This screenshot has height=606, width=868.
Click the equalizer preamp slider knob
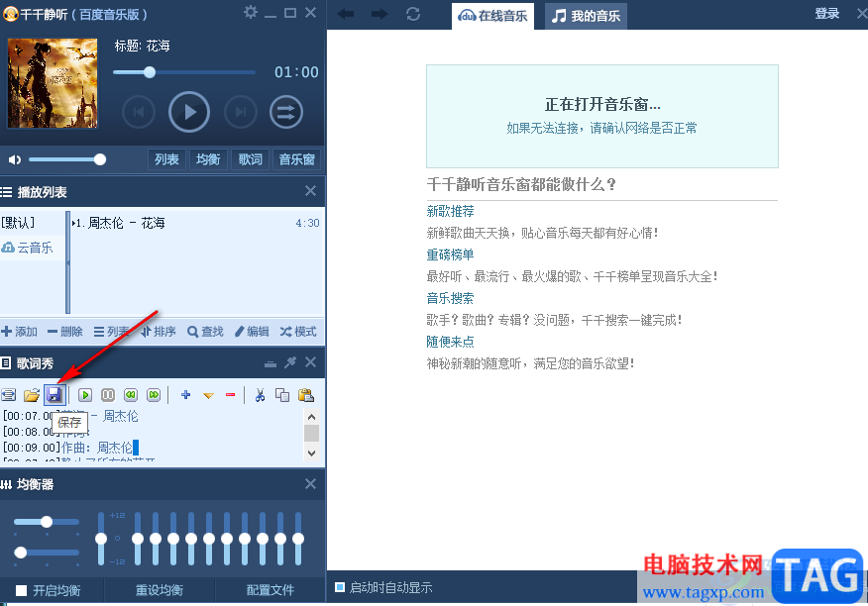(101, 539)
